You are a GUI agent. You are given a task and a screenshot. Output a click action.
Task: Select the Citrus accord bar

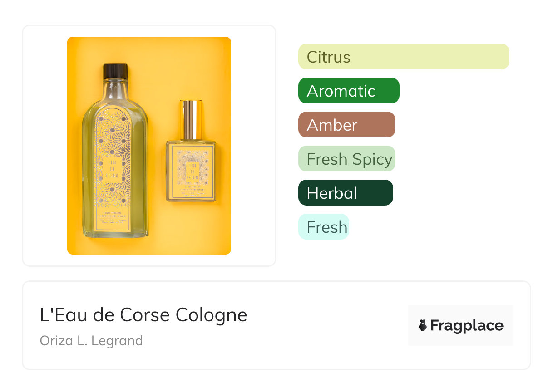tap(403, 57)
